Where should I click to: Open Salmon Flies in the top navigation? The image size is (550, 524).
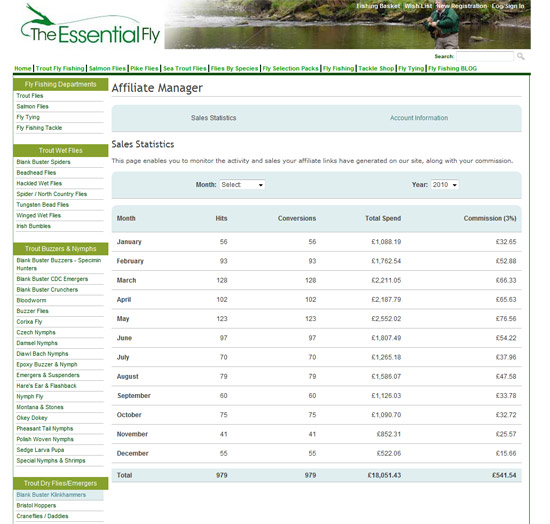point(107,68)
